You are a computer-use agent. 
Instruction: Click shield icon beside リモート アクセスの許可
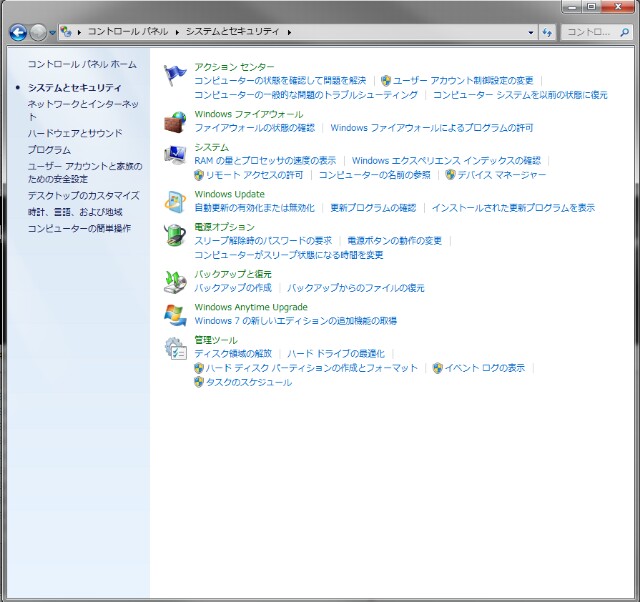point(199,175)
